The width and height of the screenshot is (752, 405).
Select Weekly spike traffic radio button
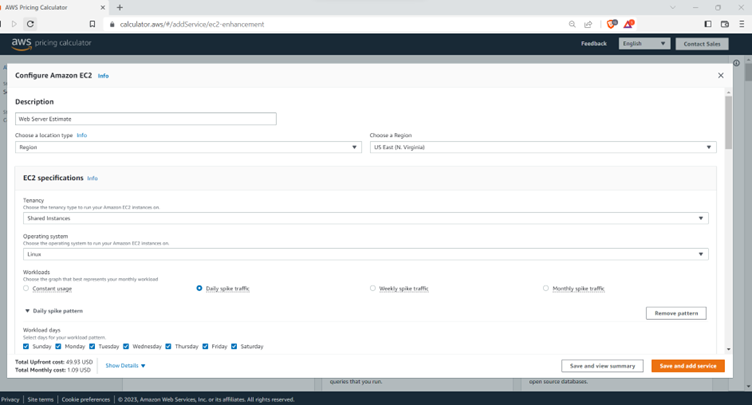coord(373,288)
